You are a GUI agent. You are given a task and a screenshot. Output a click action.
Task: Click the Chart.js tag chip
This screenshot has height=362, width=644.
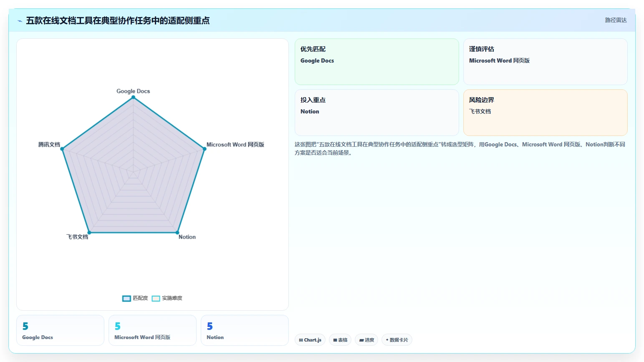pyautogui.click(x=310, y=340)
